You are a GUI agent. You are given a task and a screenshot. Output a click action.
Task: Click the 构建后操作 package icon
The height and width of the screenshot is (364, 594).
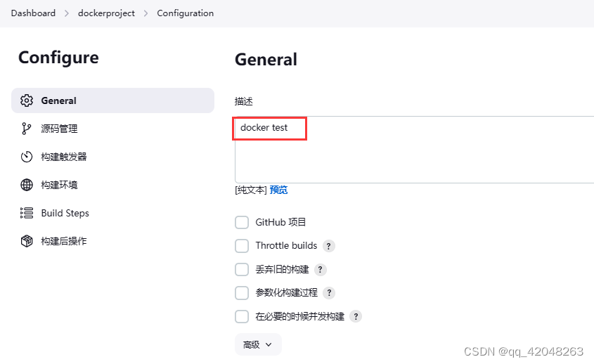[x=27, y=241]
